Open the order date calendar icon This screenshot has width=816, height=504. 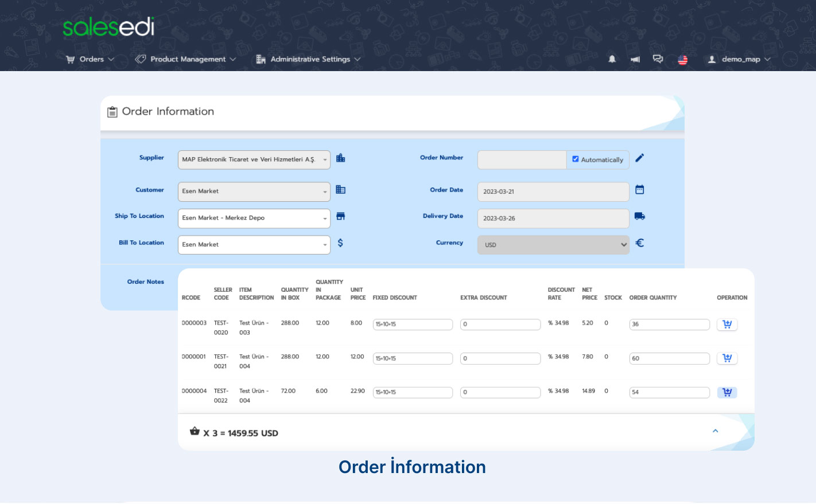[640, 190]
